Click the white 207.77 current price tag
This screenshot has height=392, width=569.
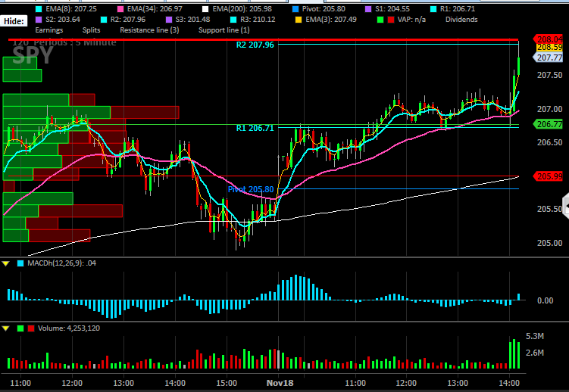548,58
